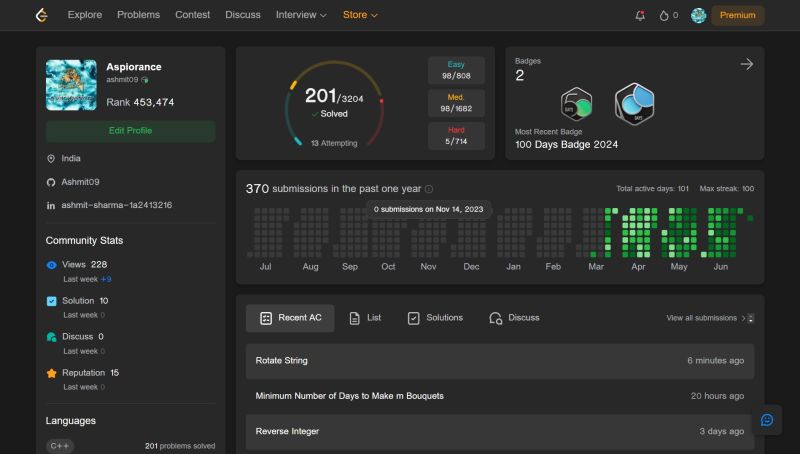
Task: Open the Interview dropdown menu
Action: tap(301, 15)
